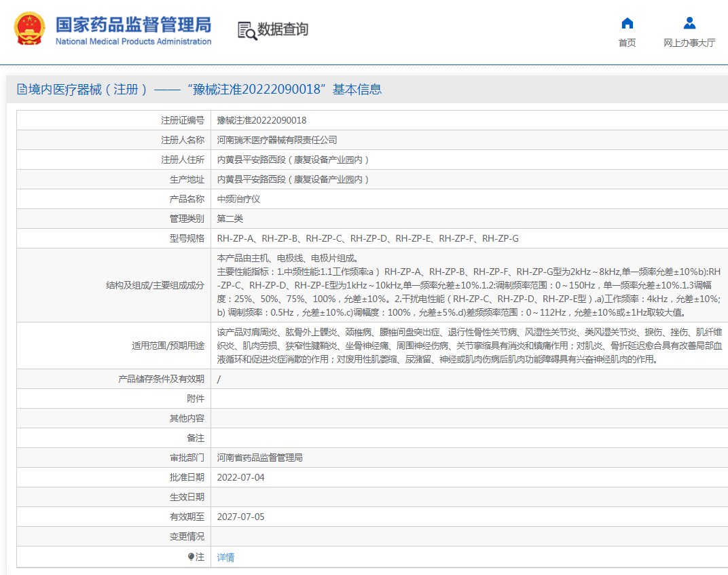Click the 首页 home icon
Image resolution: width=728 pixels, height=575 pixels.
tap(627, 22)
